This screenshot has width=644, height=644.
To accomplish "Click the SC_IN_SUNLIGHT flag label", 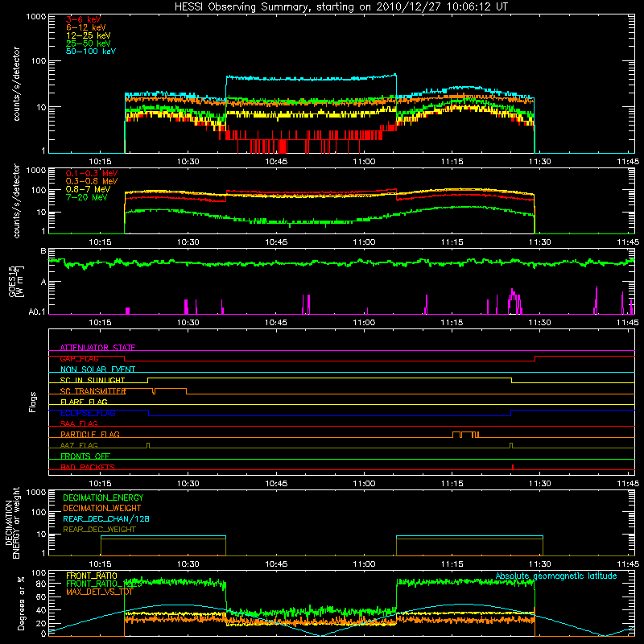I will 93,380.
